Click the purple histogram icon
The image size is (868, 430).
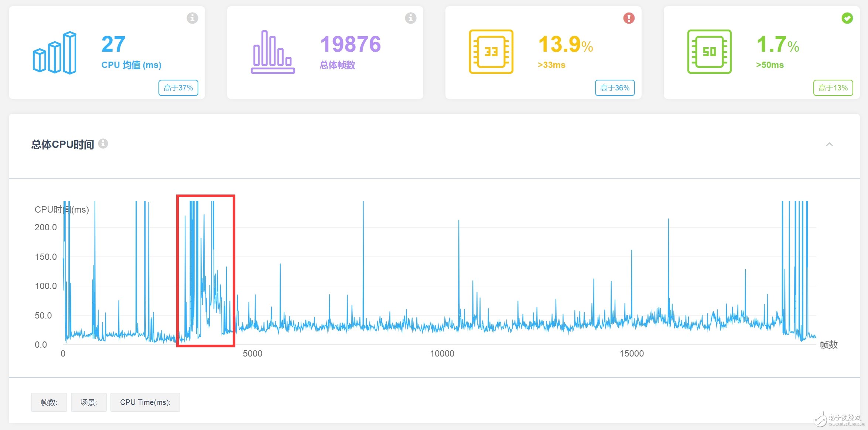273,52
